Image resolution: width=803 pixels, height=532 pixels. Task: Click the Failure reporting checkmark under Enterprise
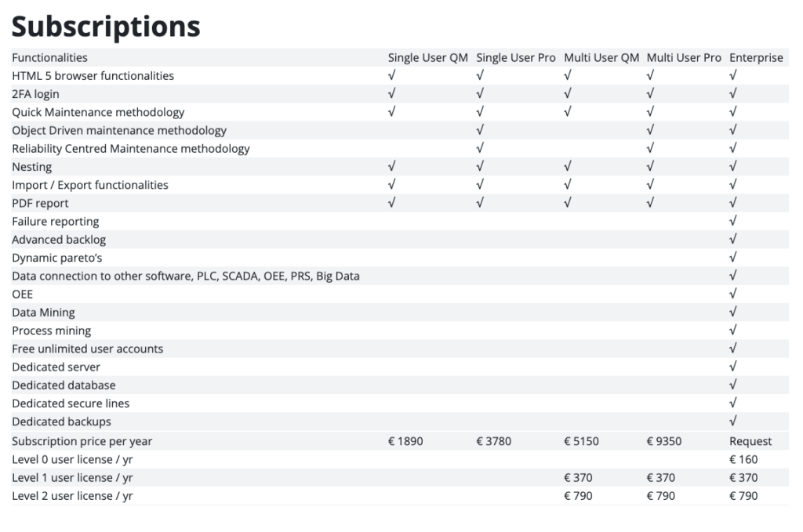733,222
